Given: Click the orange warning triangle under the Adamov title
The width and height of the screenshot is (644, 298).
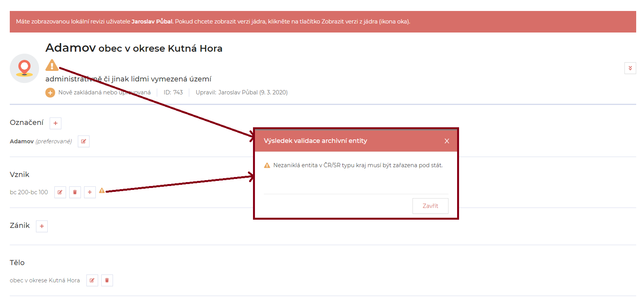Looking at the screenshot, I should coord(52,65).
